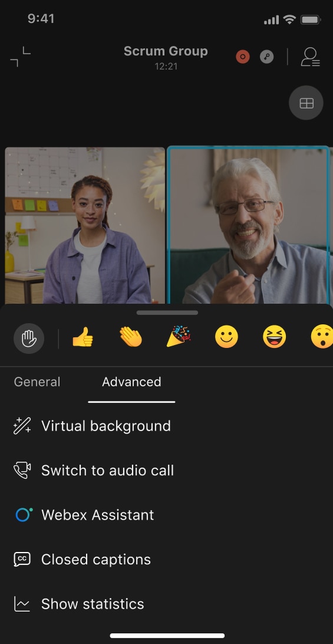Tap the Wi-Fi status bar icon
333x644 pixels.
pos(289,19)
